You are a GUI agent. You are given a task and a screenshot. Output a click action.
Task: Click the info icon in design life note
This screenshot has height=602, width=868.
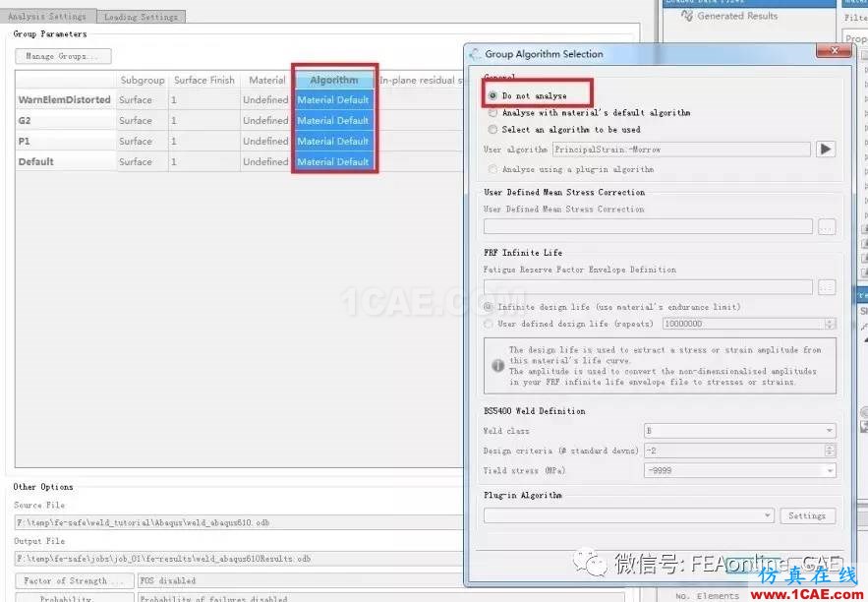(x=497, y=366)
